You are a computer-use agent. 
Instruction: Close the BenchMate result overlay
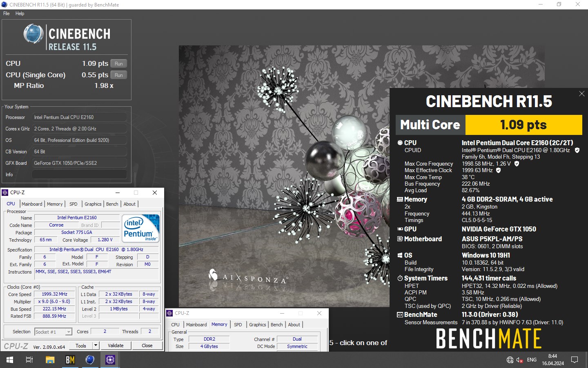click(x=581, y=94)
